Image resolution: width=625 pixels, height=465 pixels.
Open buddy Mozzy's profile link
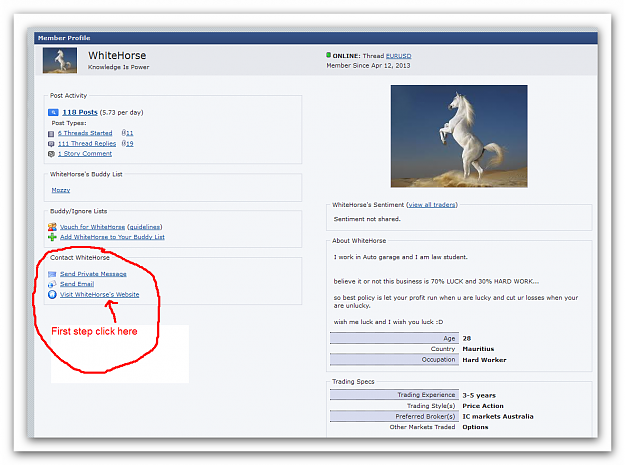(61, 190)
